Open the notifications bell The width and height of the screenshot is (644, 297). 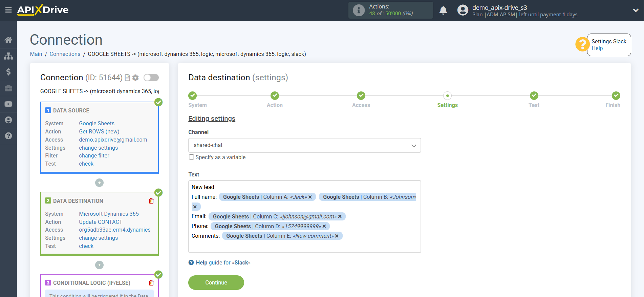[x=443, y=10]
